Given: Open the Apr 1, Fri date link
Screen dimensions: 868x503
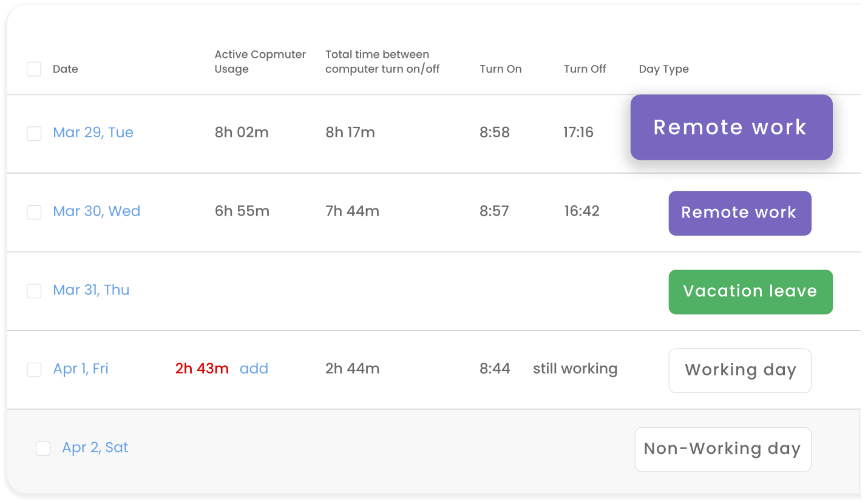Looking at the screenshot, I should (81, 369).
